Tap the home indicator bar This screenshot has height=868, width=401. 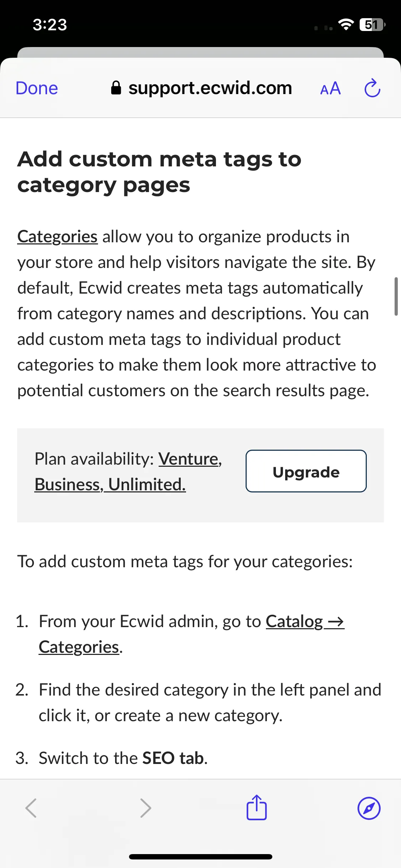coord(201,857)
